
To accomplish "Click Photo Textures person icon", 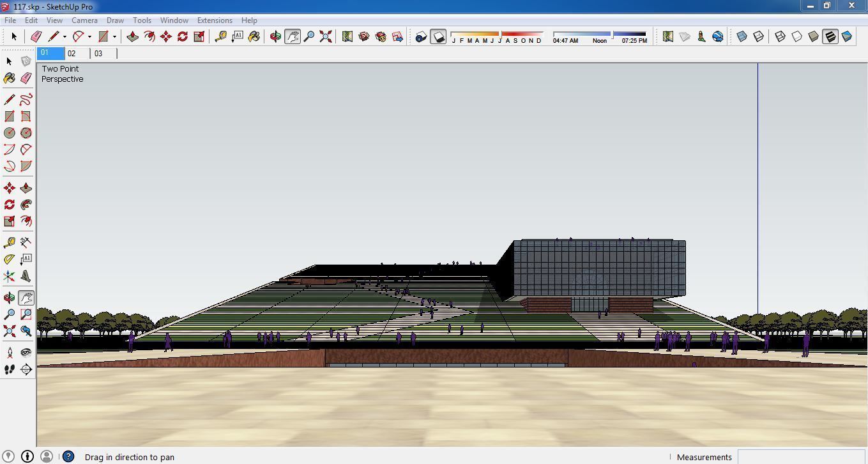I will pyautogui.click(x=701, y=36).
